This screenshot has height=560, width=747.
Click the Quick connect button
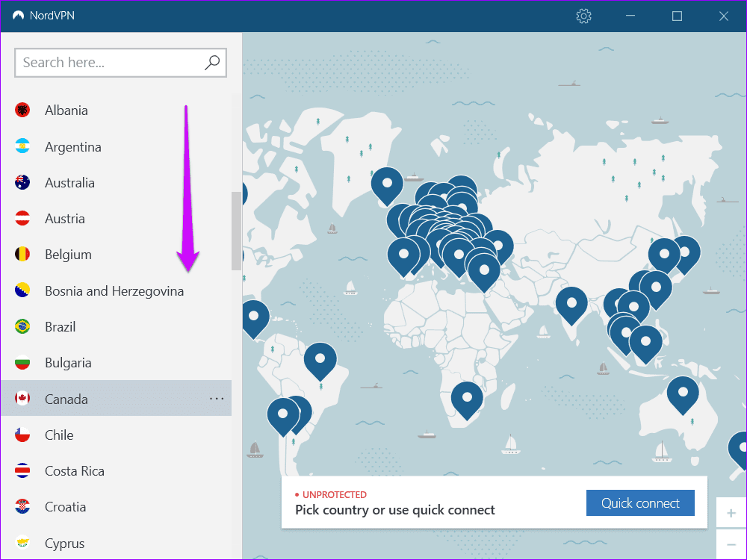pos(640,503)
